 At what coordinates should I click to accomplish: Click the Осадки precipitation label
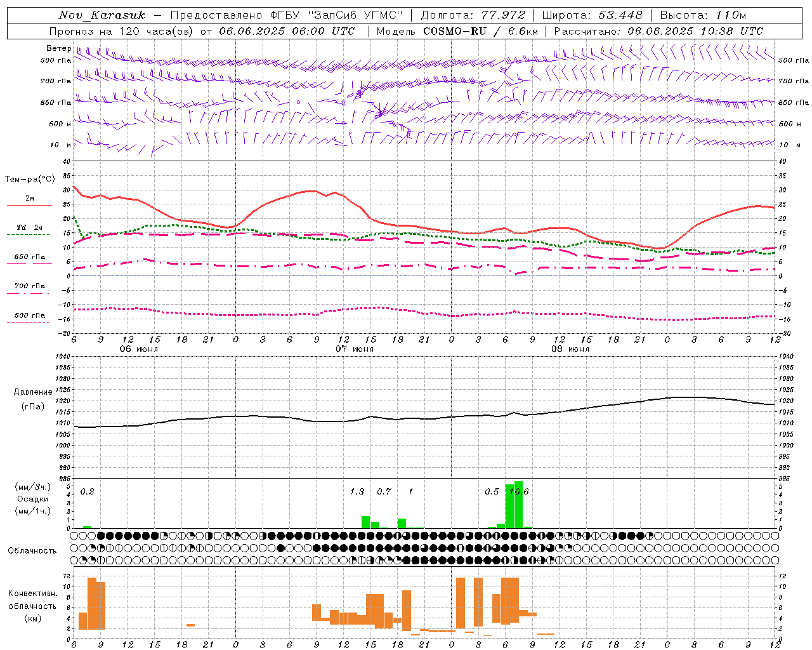(32, 499)
